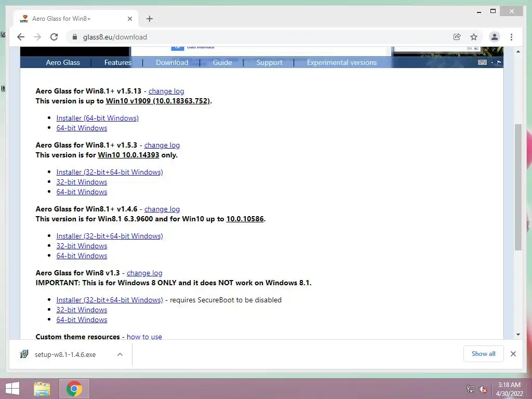The width and height of the screenshot is (532, 399).
Task: Open change log for v1.4.6
Action: tap(162, 209)
